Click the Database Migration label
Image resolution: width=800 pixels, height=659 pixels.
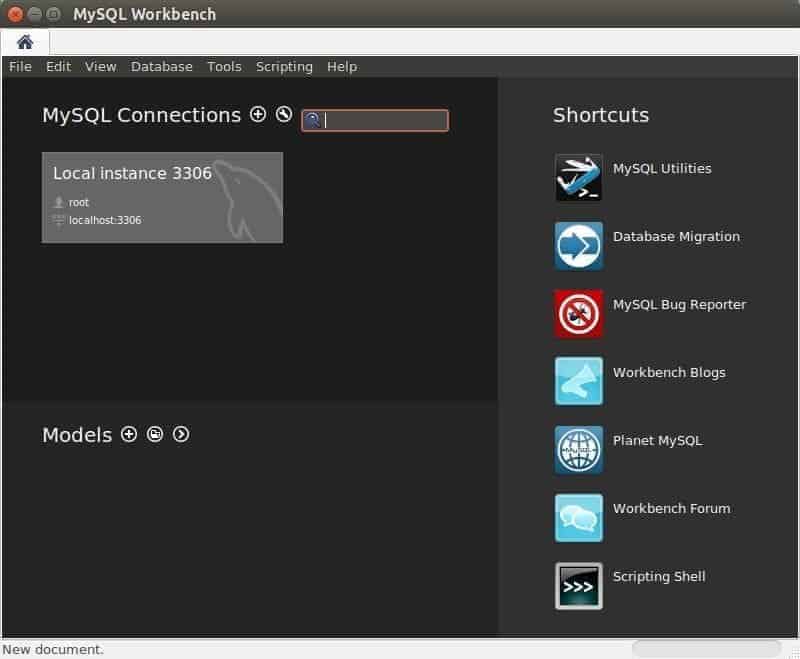tap(676, 237)
